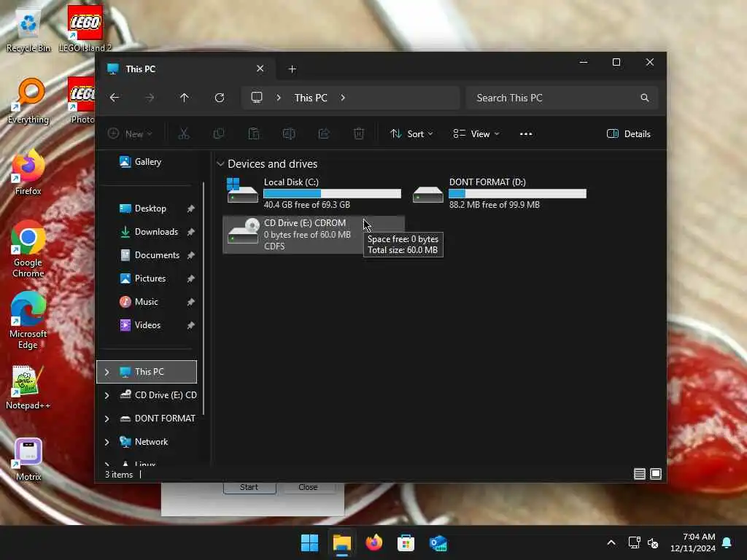Click chevron before This PC breadcrumb

point(279,98)
